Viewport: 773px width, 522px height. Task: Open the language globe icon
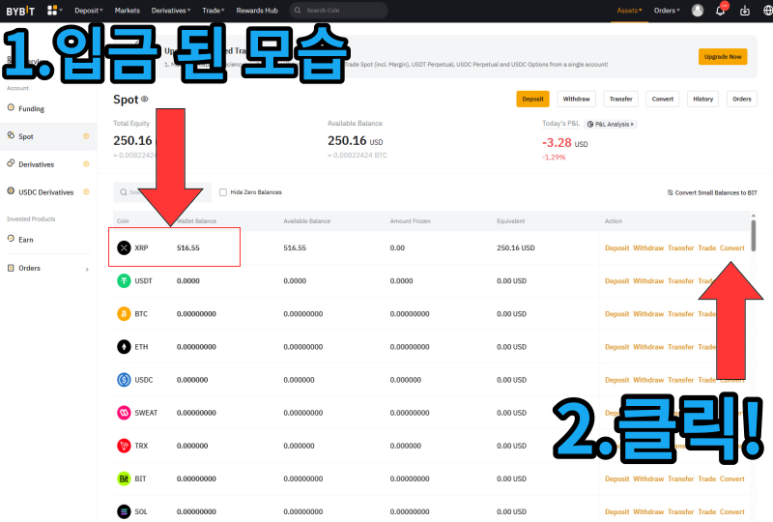[768, 10]
